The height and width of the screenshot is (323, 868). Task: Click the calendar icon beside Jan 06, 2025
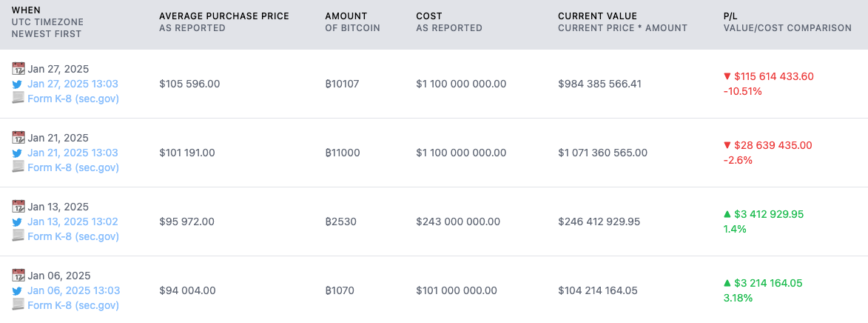click(18, 276)
